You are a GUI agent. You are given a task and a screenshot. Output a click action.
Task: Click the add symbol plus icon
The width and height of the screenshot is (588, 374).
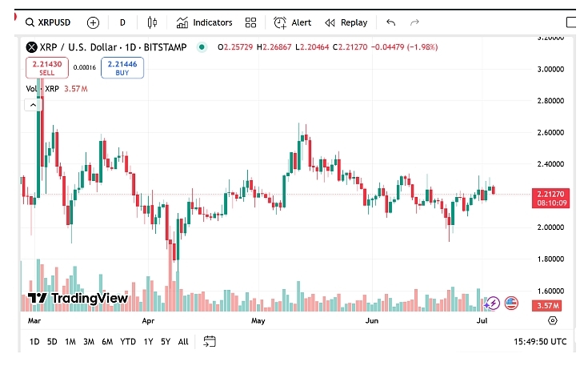(x=93, y=22)
